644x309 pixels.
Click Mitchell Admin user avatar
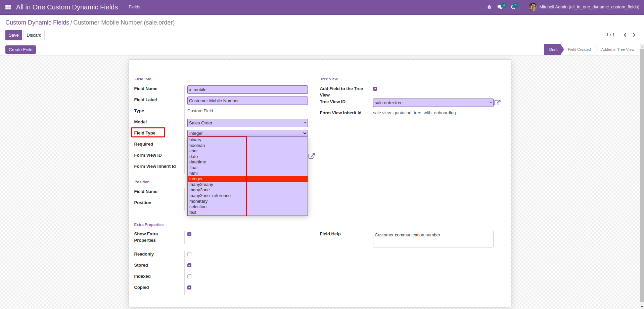click(x=533, y=7)
